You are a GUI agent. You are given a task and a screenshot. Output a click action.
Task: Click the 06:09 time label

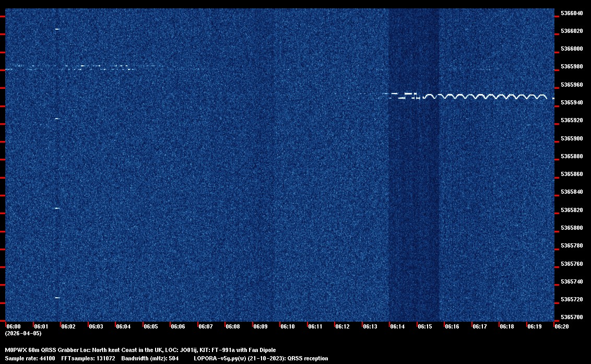coord(260,326)
